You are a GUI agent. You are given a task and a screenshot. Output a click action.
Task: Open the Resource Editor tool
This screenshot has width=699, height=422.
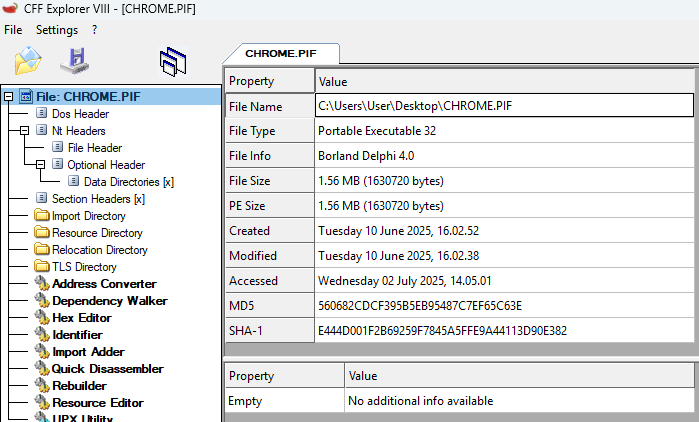(x=98, y=402)
